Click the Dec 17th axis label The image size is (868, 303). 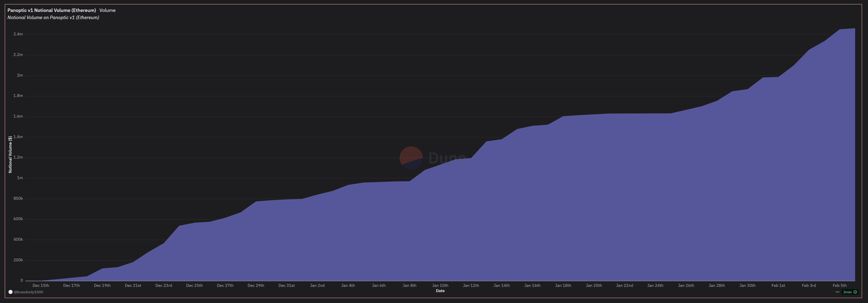click(x=71, y=285)
